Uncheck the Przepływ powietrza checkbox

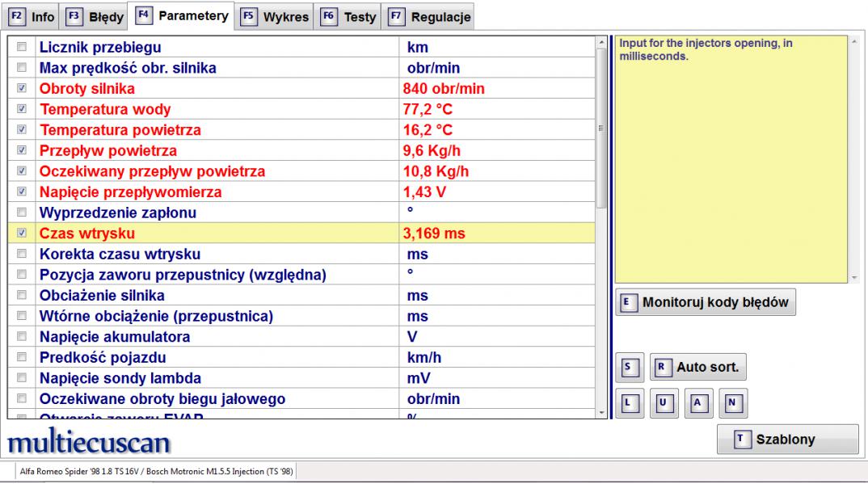(22, 150)
